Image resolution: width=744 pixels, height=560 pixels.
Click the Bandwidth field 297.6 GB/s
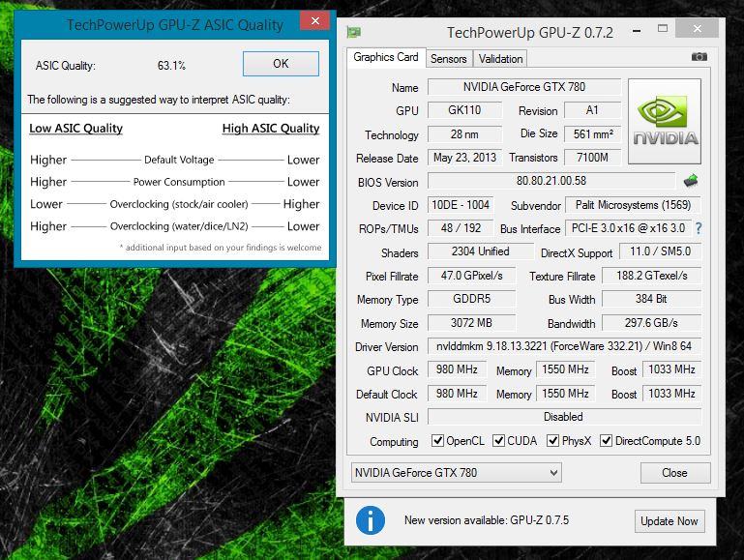point(651,323)
